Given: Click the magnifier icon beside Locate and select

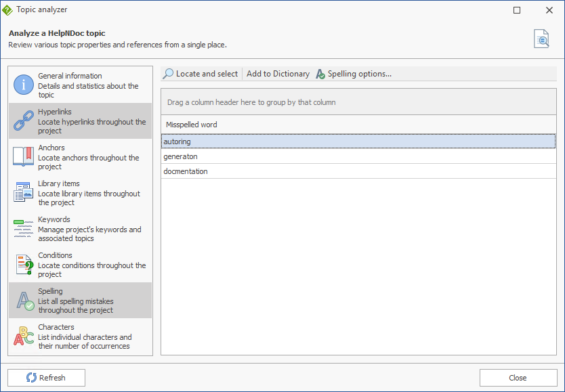Looking at the screenshot, I should point(168,74).
